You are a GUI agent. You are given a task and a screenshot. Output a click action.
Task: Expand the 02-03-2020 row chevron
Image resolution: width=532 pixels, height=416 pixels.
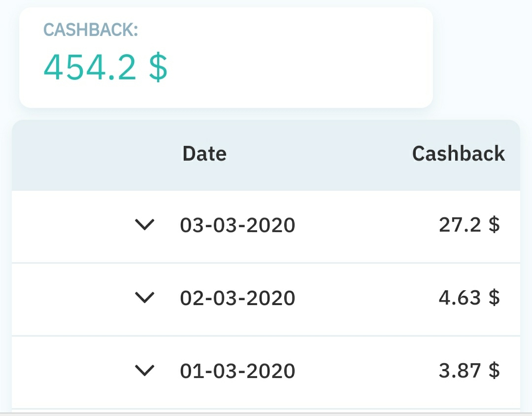pos(144,298)
